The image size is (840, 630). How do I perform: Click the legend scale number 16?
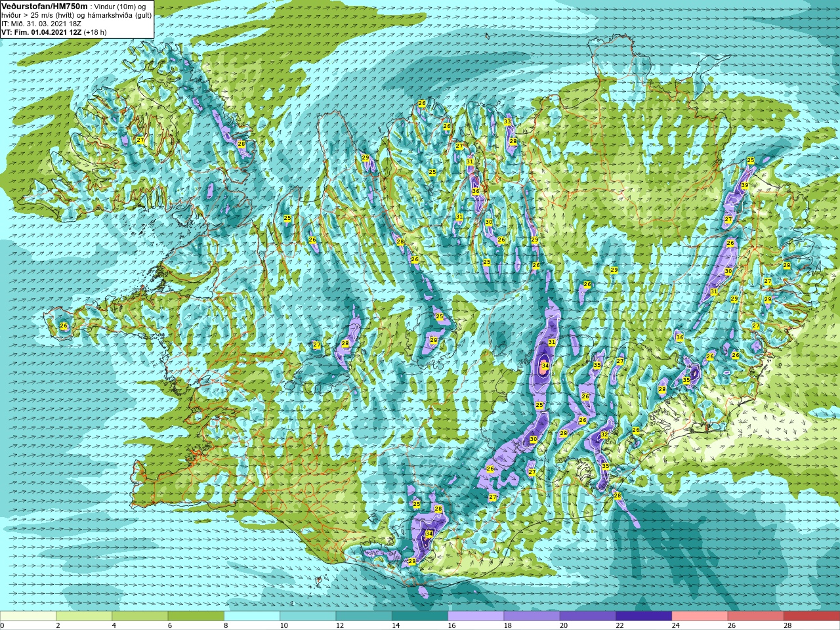click(x=451, y=625)
